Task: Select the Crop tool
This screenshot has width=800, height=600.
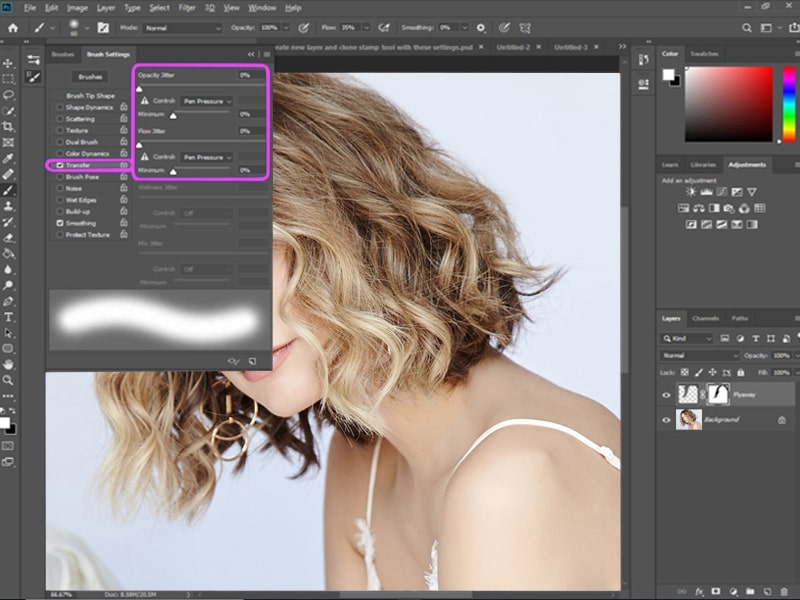Action: [8, 127]
